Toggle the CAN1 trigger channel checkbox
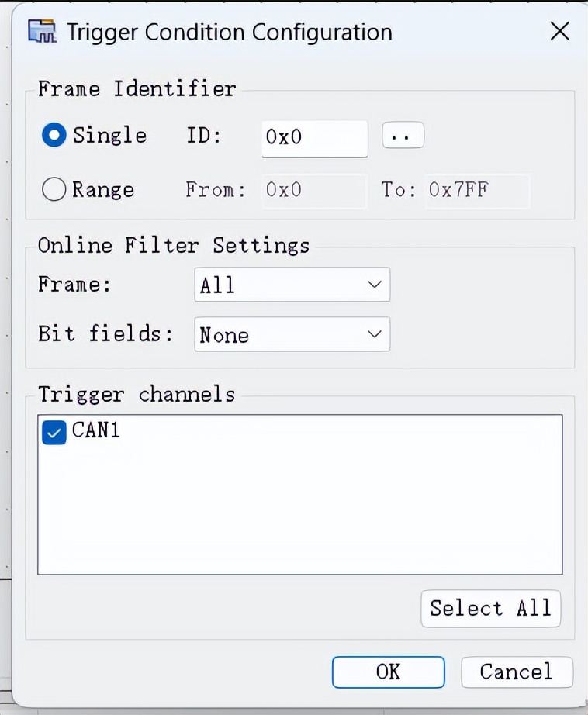Viewport: 588px width, 715px height. 54,432
